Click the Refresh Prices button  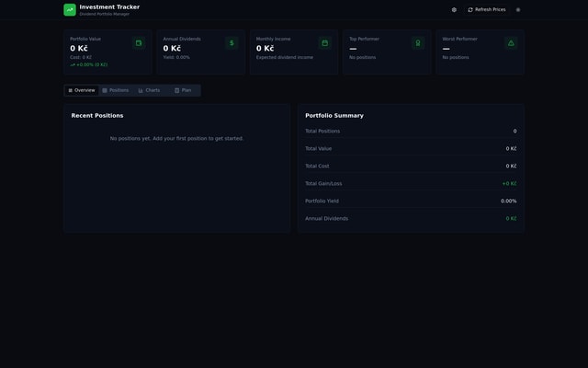click(x=487, y=10)
